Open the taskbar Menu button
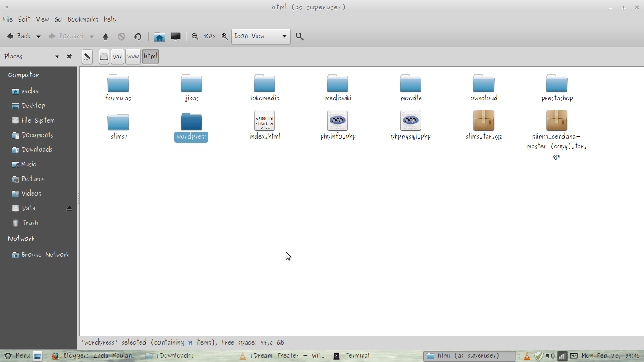This screenshot has height=362, width=644. [17, 356]
